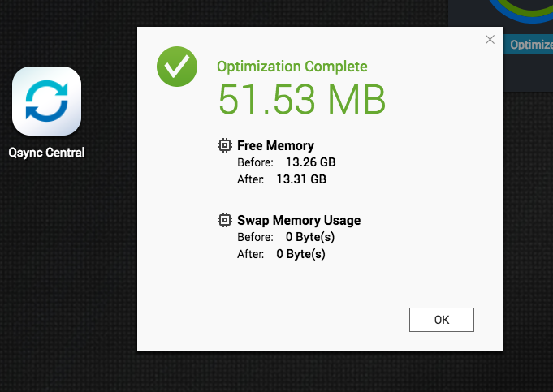Click the 51.53 MB freed amount

(x=302, y=99)
